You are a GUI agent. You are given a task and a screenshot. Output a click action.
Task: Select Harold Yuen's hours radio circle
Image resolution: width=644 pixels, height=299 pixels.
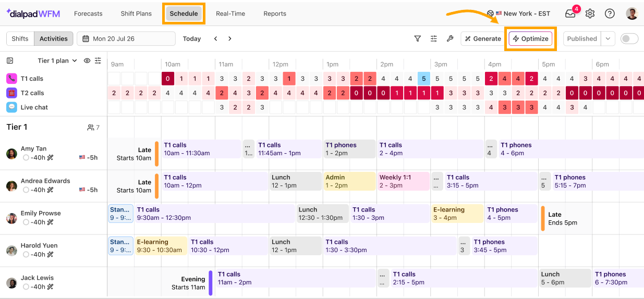26,254
